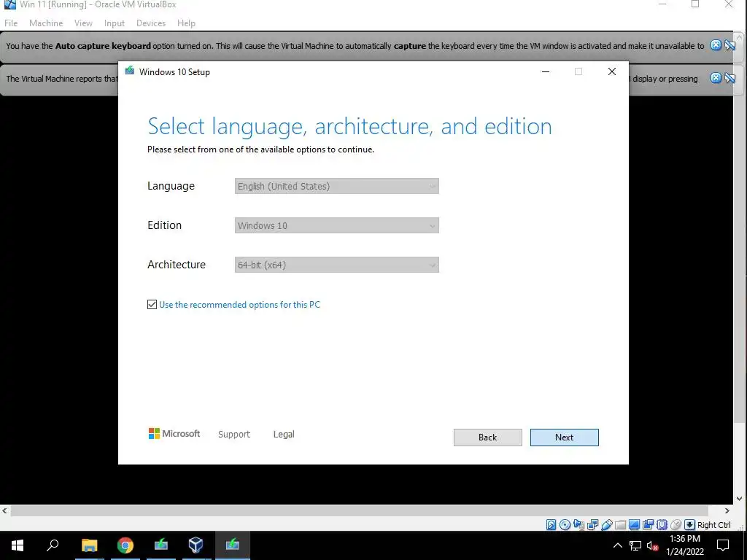747x560 pixels.
Task: Minimize the Windows 10 Setup window
Action: point(546,71)
